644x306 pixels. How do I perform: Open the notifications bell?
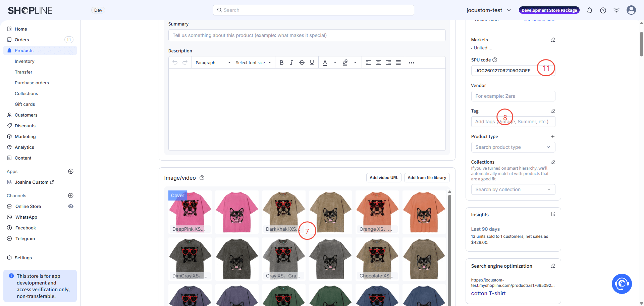pos(589,10)
